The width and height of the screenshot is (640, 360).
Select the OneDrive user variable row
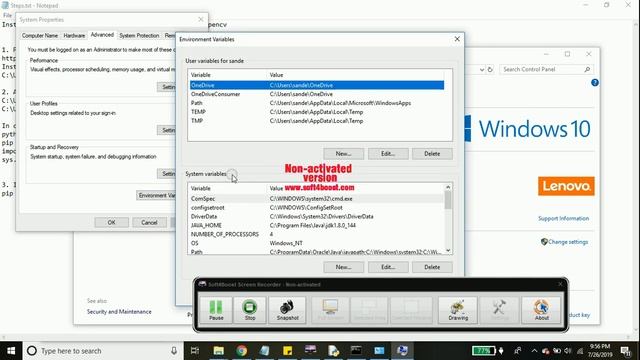(317, 85)
